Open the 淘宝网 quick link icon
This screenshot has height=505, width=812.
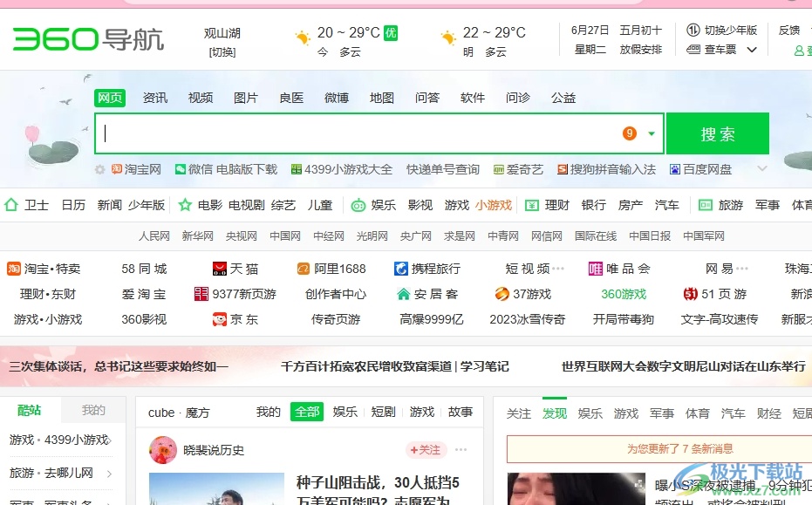117,169
